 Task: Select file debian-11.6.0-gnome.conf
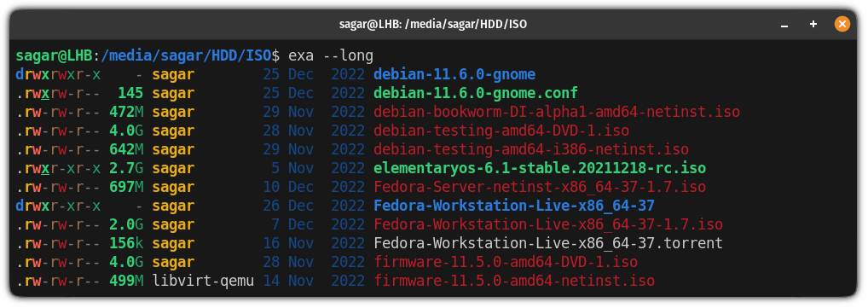476,93
